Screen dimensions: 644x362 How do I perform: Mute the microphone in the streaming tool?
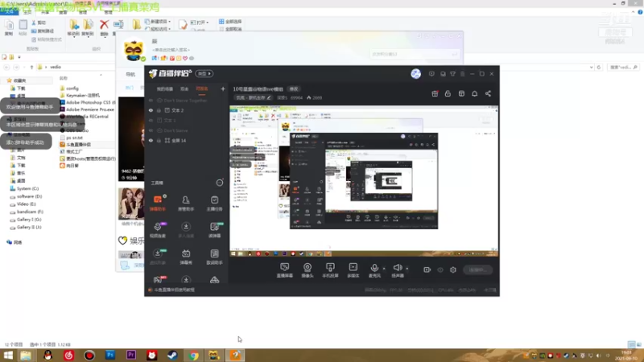[374, 269]
